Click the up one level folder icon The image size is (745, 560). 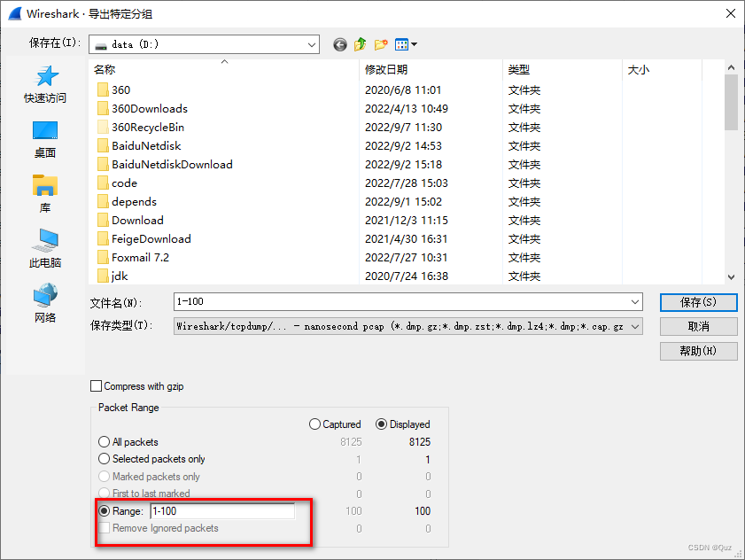pos(361,44)
